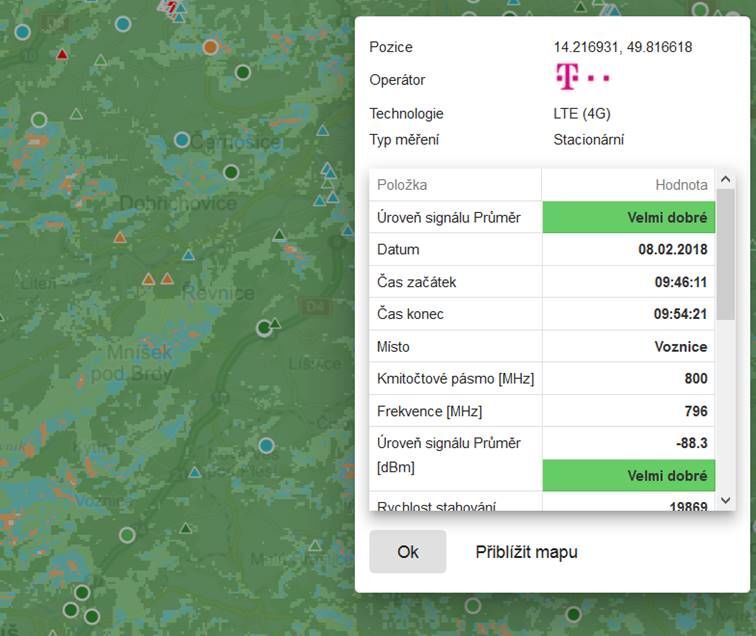Click the lone orange triangle below Dobřichovice
The height and width of the screenshot is (636, 756).
(120, 237)
